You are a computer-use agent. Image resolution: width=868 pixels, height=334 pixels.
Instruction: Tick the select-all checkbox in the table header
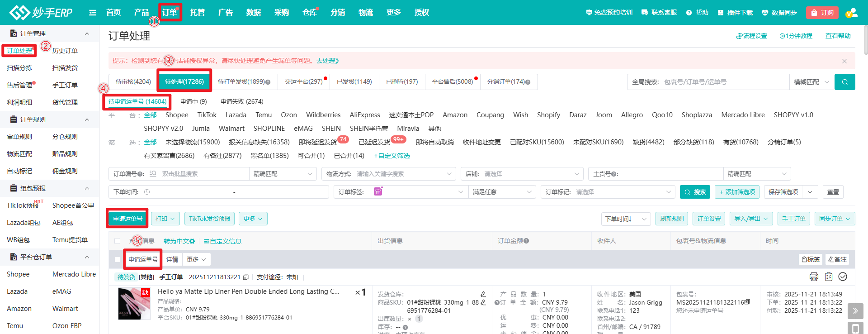point(118,241)
